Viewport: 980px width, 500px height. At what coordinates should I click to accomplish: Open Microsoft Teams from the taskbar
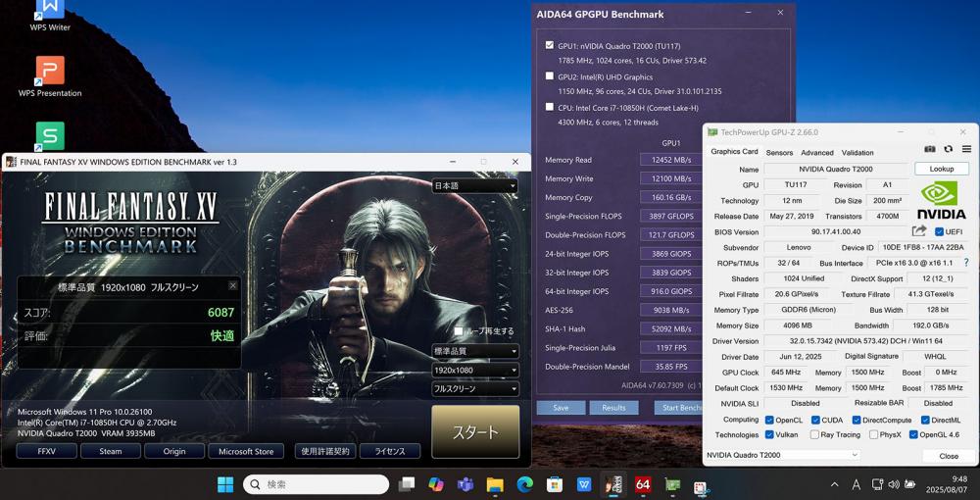coord(465,484)
